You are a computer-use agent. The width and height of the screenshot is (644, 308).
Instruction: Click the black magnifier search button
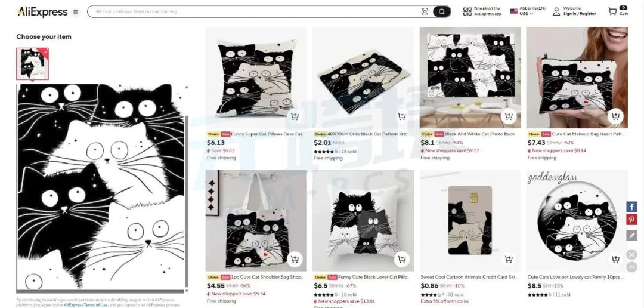pos(441,11)
